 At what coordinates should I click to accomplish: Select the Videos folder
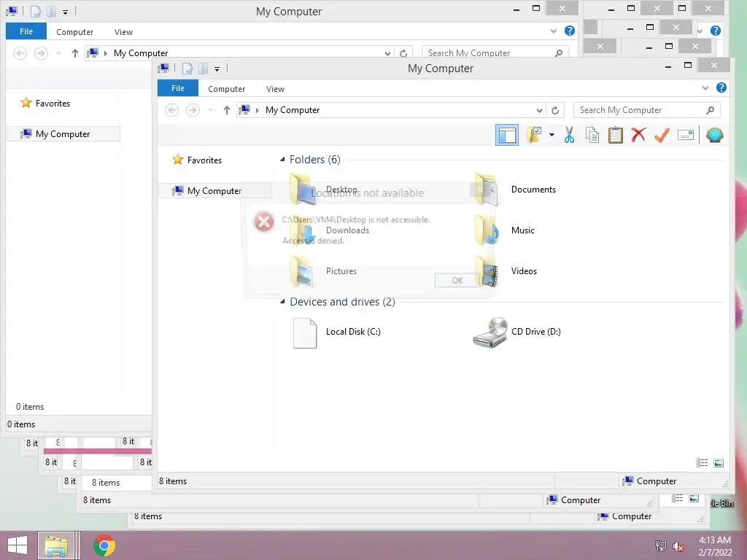point(506,271)
